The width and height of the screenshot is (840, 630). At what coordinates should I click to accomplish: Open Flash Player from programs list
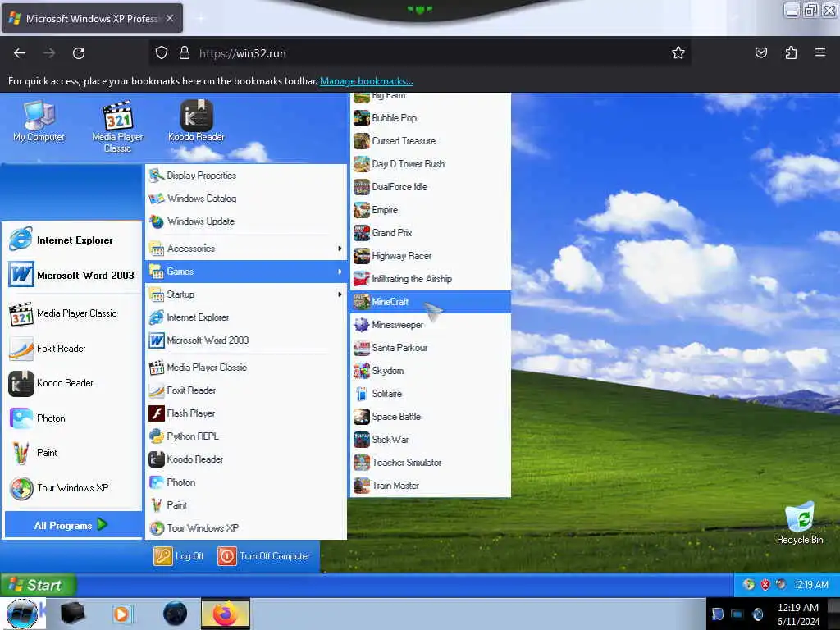click(x=246, y=413)
